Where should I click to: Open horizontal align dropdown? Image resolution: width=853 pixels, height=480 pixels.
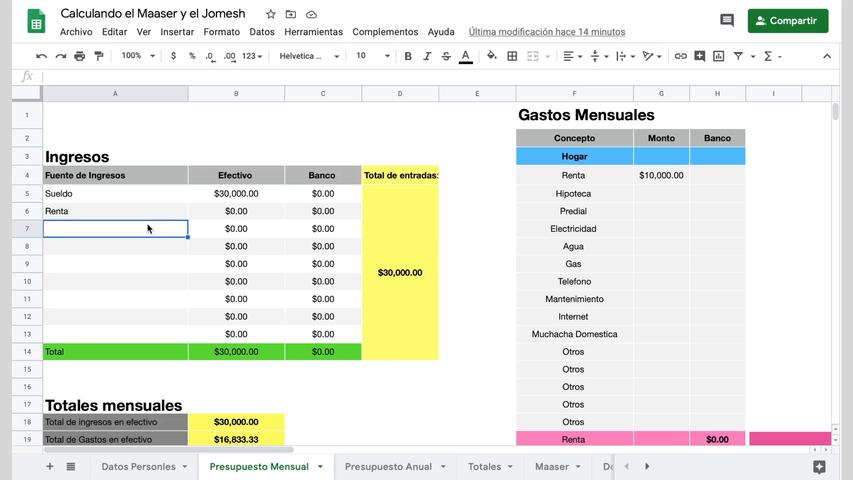click(x=572, y=56)
